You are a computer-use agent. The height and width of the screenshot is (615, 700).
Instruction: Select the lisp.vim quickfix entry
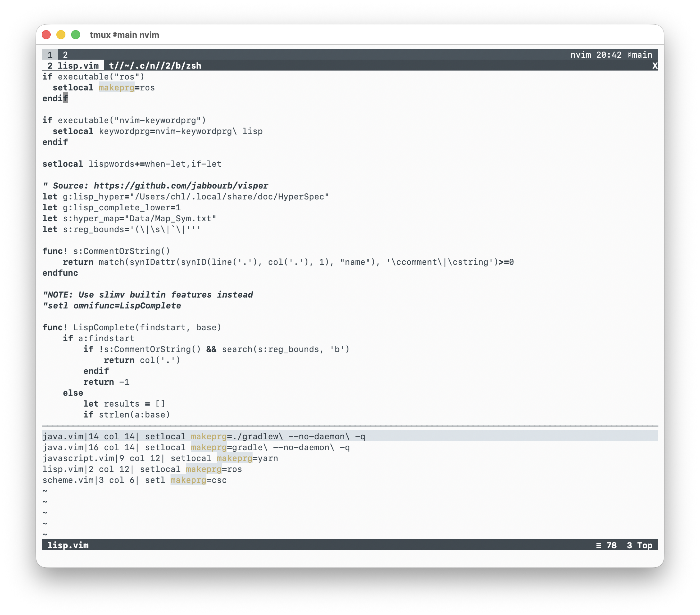(142, 469)
